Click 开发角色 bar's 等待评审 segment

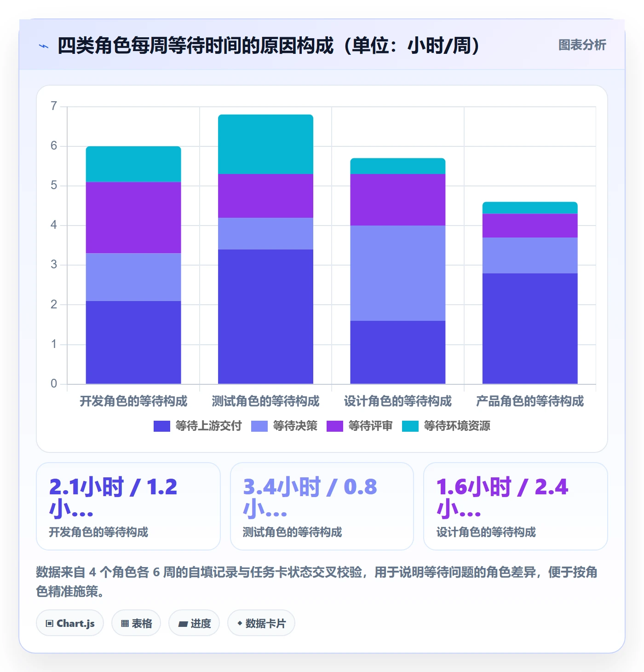133,218
